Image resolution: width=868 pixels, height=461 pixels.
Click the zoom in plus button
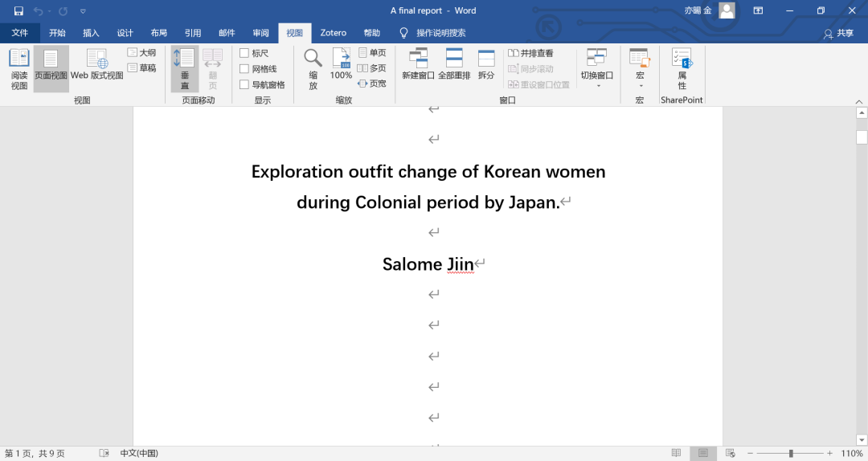point(829,453)
